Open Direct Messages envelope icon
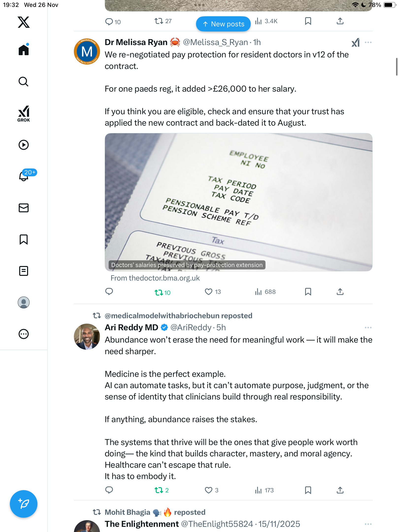Screen dimensions: 399x532 pyautogui.click(x=24, y=208)
